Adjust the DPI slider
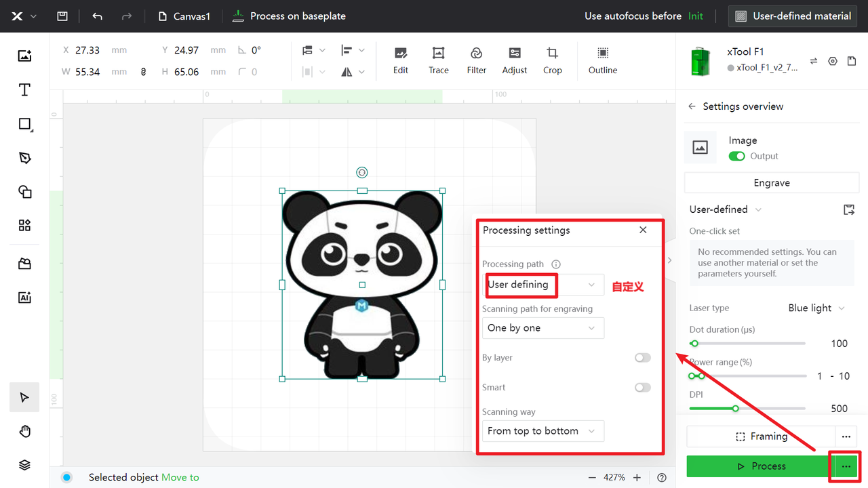 [x=735, y=408]
